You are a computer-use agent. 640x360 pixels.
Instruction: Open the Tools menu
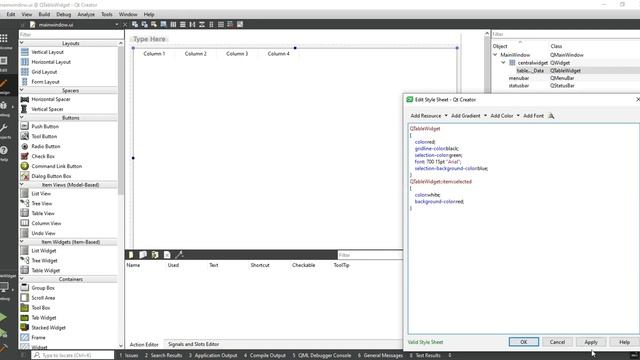pos(107,14)
